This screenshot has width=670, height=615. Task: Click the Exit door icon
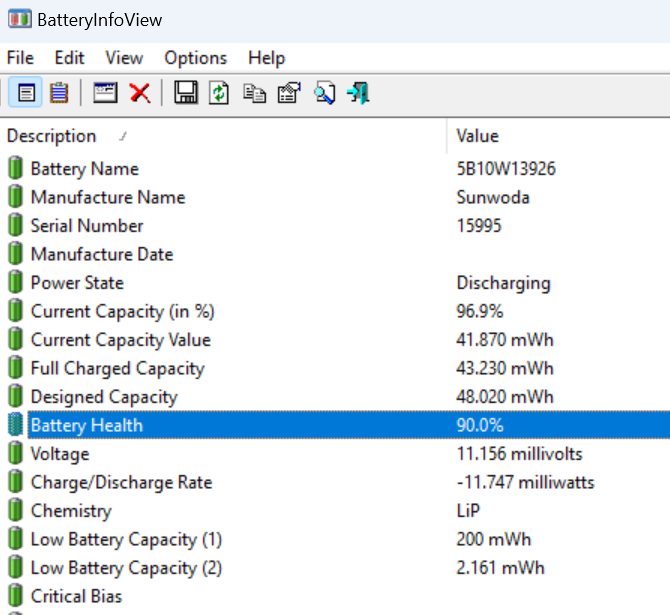point(358,93)
